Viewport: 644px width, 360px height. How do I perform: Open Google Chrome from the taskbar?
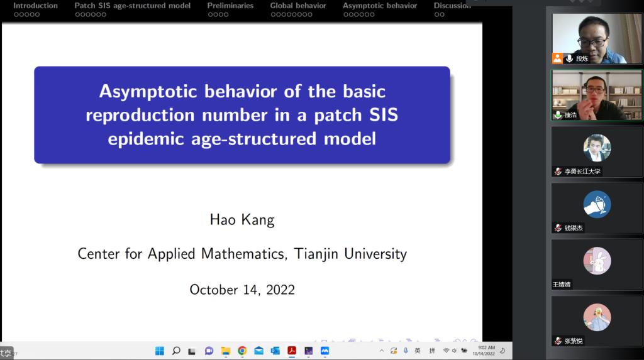[x=242, y=351]
